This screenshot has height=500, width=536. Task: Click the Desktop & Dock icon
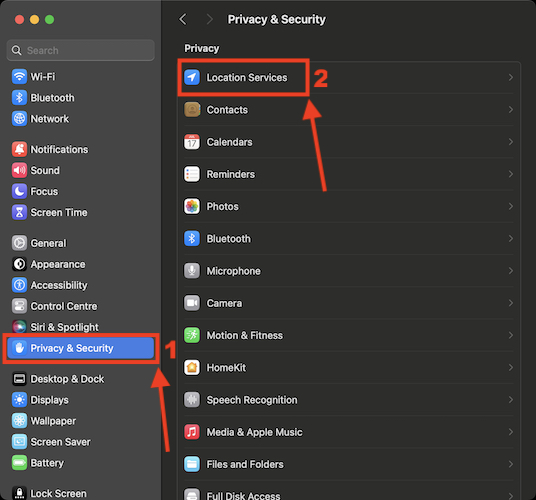(x=19, y=379)
